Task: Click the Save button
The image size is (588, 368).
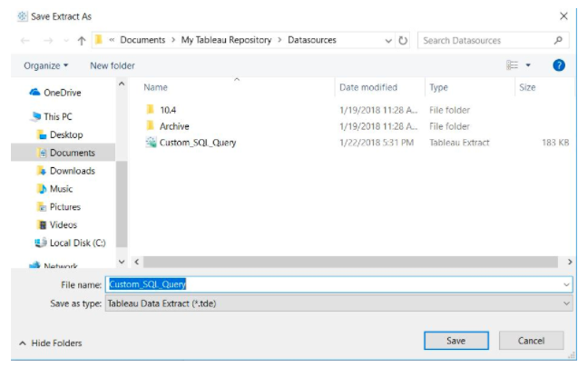Action: click(x=456, y=341)
